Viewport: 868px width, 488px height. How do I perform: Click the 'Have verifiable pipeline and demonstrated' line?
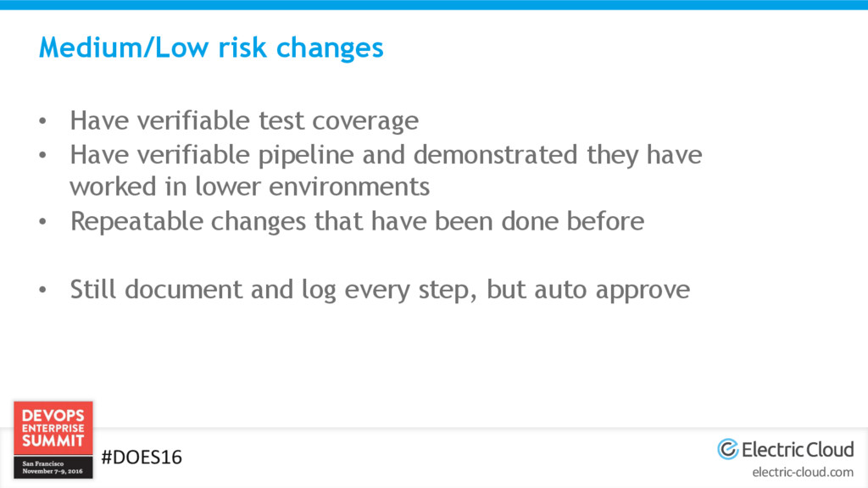tap(386, 155)
